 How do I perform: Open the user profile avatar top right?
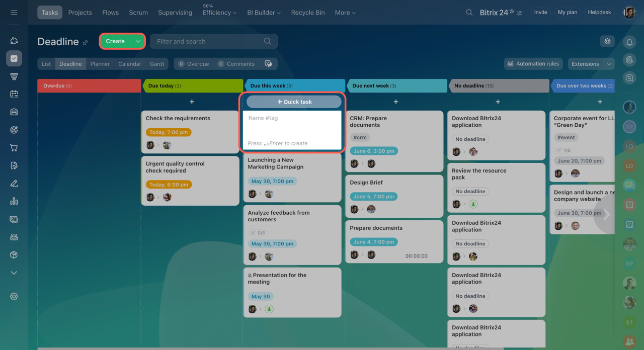(x=629, y=13)
